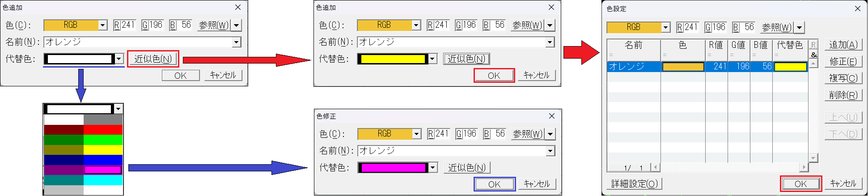Select the magenta swatch in color palette
The image size is (868, 196).
(x=103, y=170)
